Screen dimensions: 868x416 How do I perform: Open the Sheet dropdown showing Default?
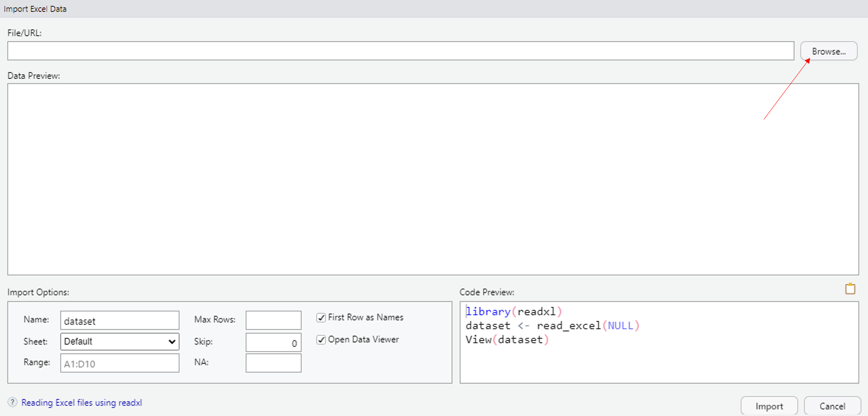[x=120, y=342]
